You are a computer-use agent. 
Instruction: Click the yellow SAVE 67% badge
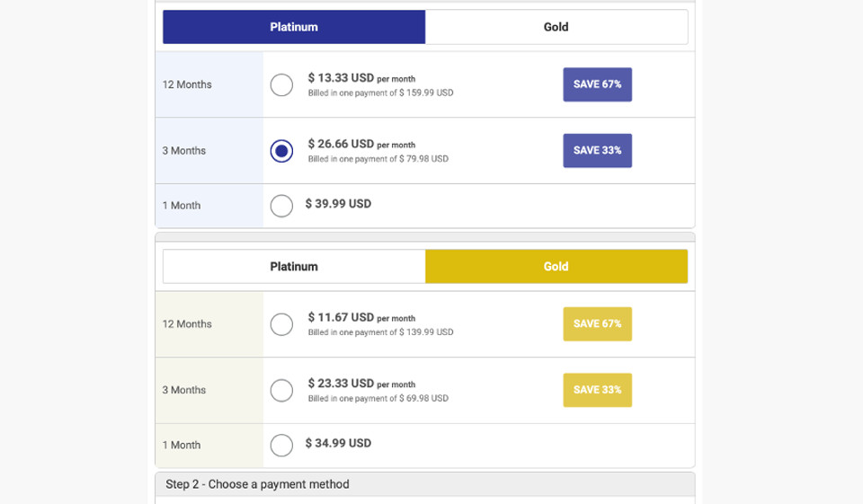tap(597, 323)
